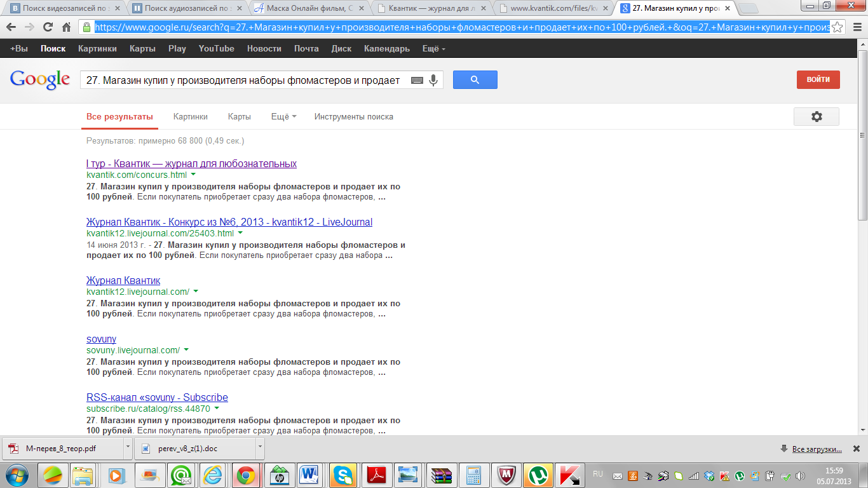Open the arrow next to subscribe.ru/catalog/rss.44870
This screenshot has height=488, width=868.
pyautogui.click(x=217, y=408)
